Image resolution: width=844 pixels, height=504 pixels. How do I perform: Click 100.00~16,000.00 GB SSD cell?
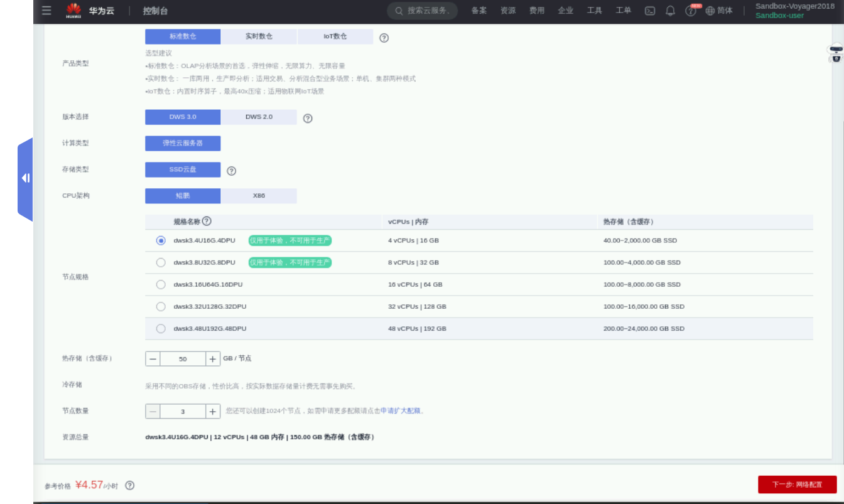(x=644, y=306)
